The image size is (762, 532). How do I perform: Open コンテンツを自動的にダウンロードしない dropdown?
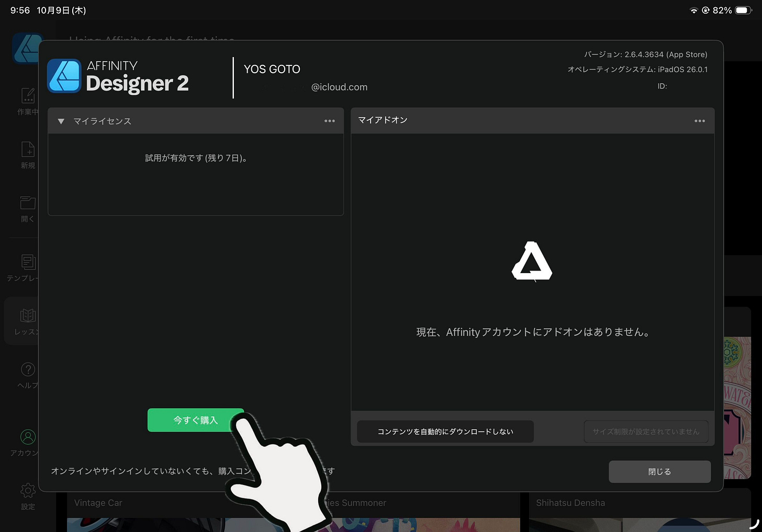tap(445, 432)
